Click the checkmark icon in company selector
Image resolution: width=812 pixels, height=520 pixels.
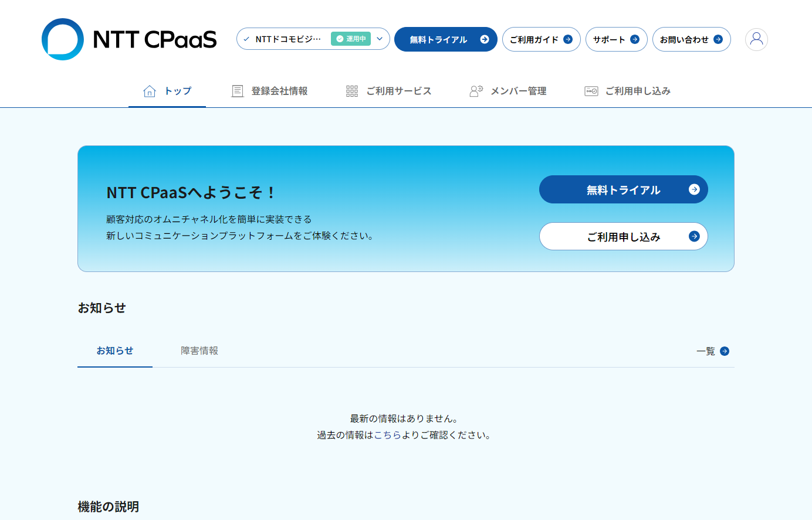[x=246, y=39]
